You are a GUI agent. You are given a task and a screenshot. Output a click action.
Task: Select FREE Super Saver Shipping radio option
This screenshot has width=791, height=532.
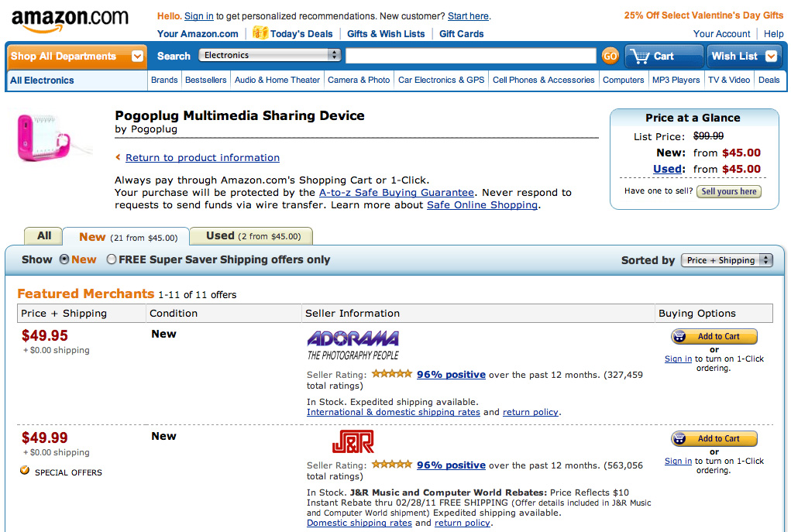(x=112, y=259)
